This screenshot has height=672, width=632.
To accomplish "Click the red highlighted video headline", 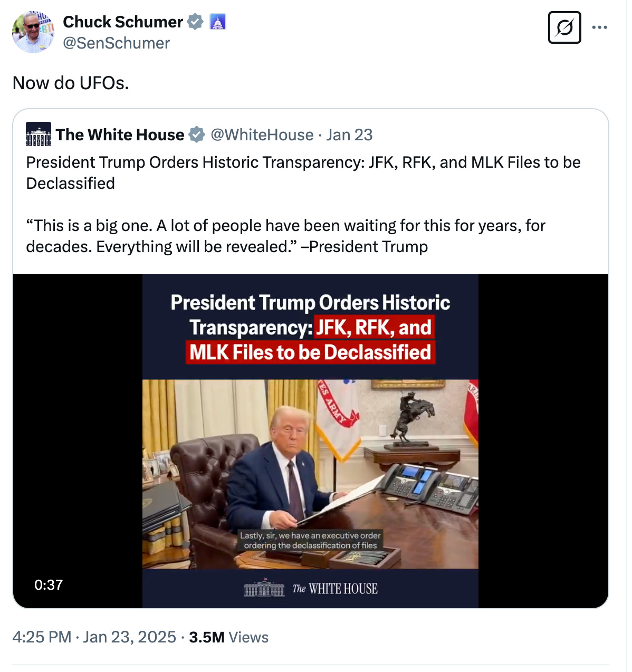I will point(311,340).
